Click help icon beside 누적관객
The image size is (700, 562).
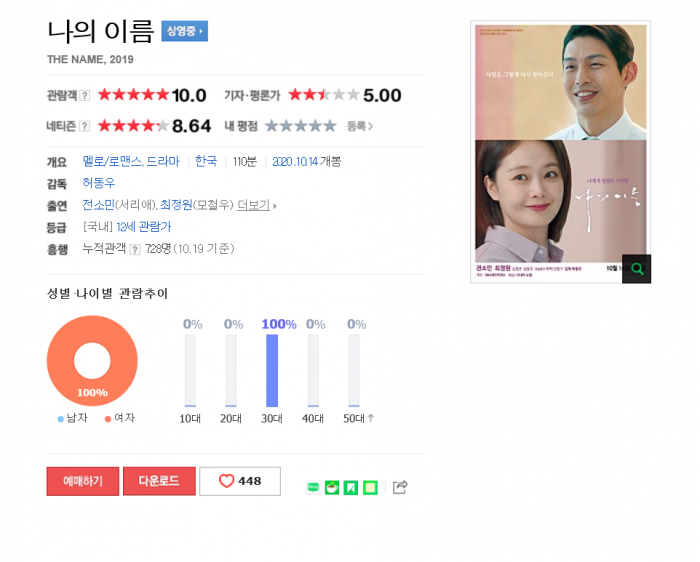[134, 250]
